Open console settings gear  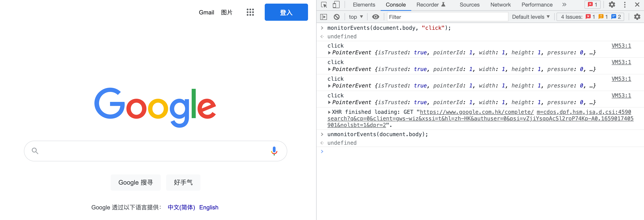point(637,17)
